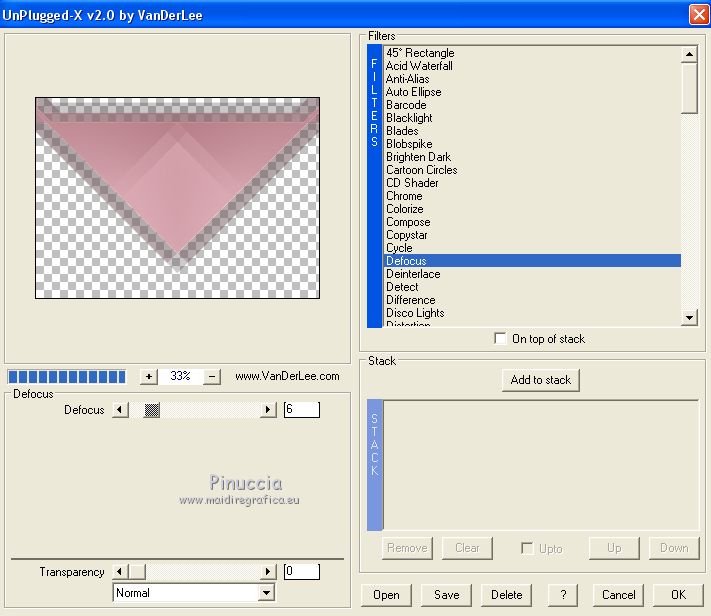Click right arrow of Transparency slider
711x616 pixels.
click(268, 572)
